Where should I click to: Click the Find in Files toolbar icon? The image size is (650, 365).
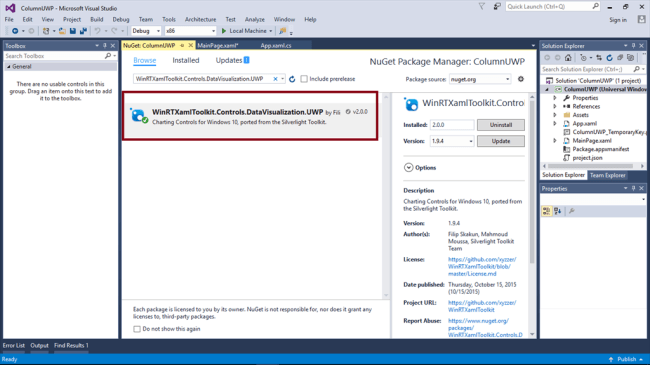(x=283, y=31)
